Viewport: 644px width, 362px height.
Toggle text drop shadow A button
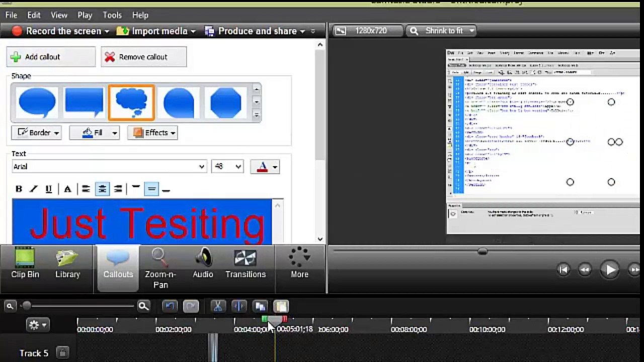pyautogui.click(x=67, y=189)
